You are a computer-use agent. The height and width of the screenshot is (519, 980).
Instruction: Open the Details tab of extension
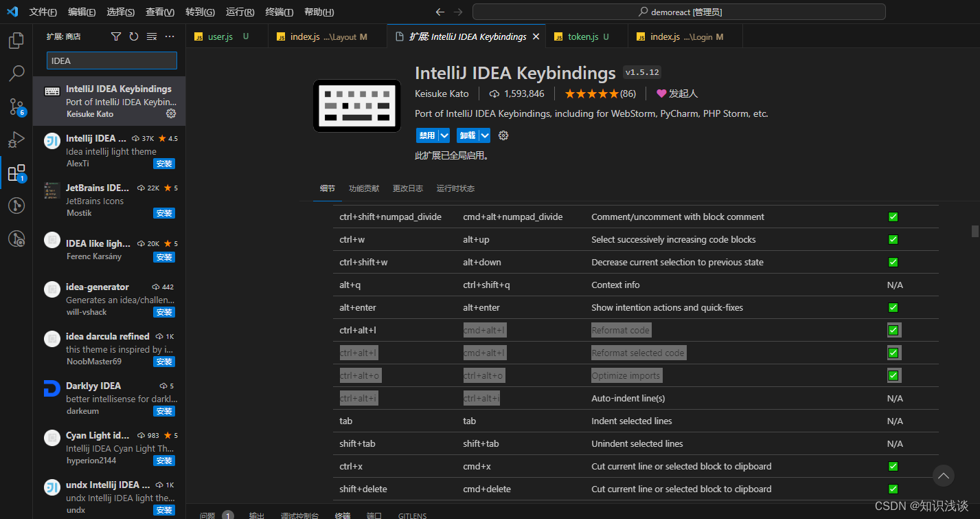point(328,188)
